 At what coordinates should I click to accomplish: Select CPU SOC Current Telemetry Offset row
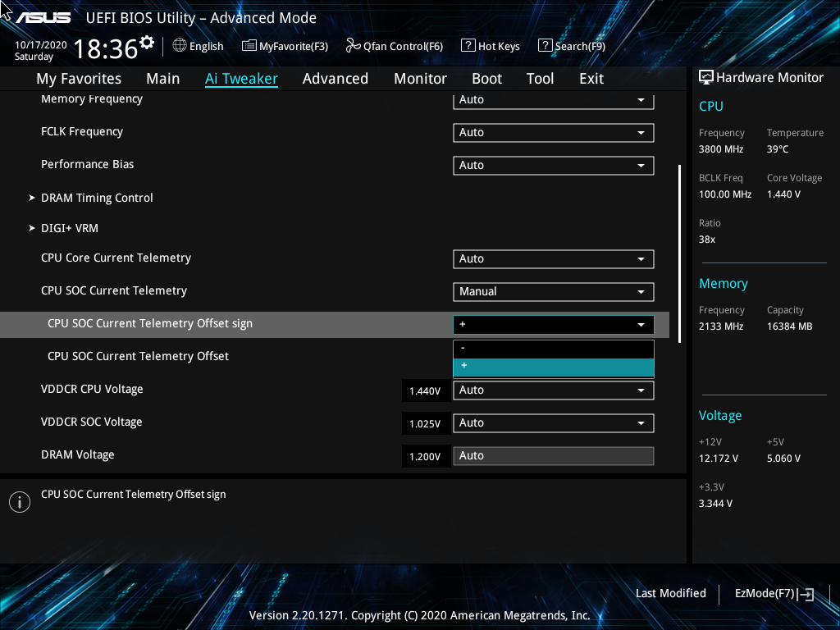(x=138, y=356)
